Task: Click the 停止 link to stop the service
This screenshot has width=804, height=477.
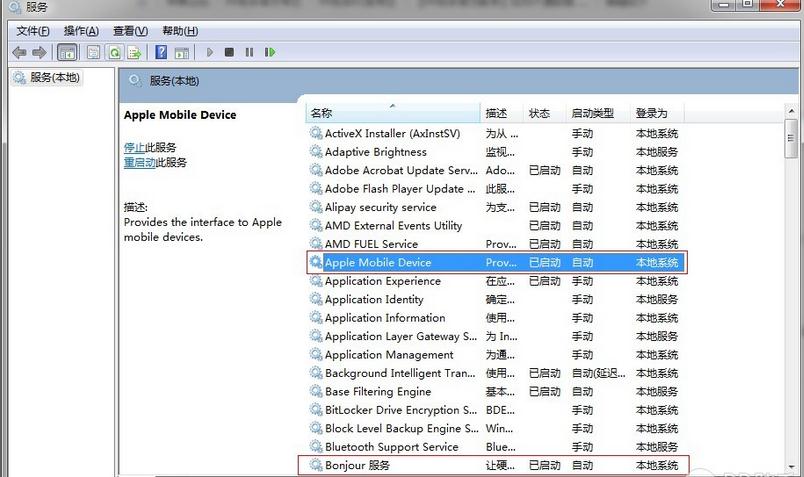Action: tap(135, 147)
